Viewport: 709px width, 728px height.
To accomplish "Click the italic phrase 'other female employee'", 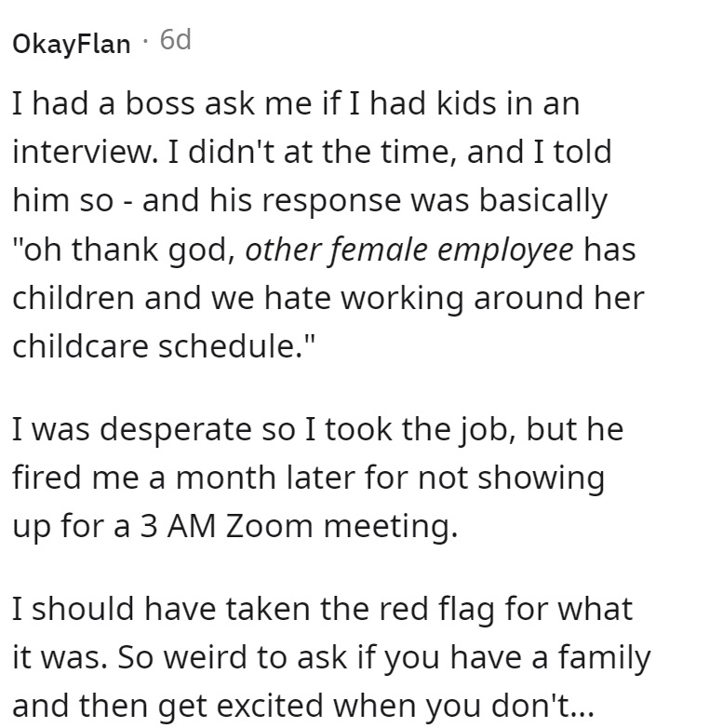I will tap(409, 249).
